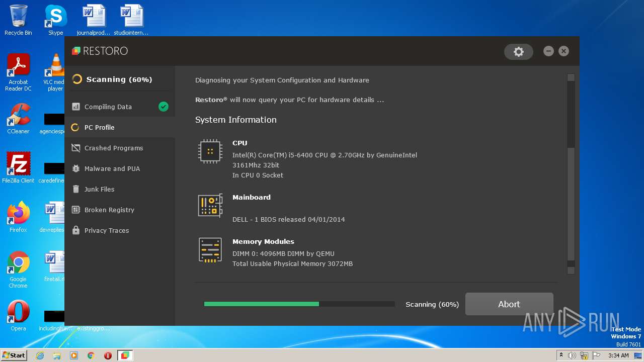Image resolution: width=644 pixels, height=362 pixels.
Task: Select PC Profile step in sidebar
Action: tap(120, 127)
